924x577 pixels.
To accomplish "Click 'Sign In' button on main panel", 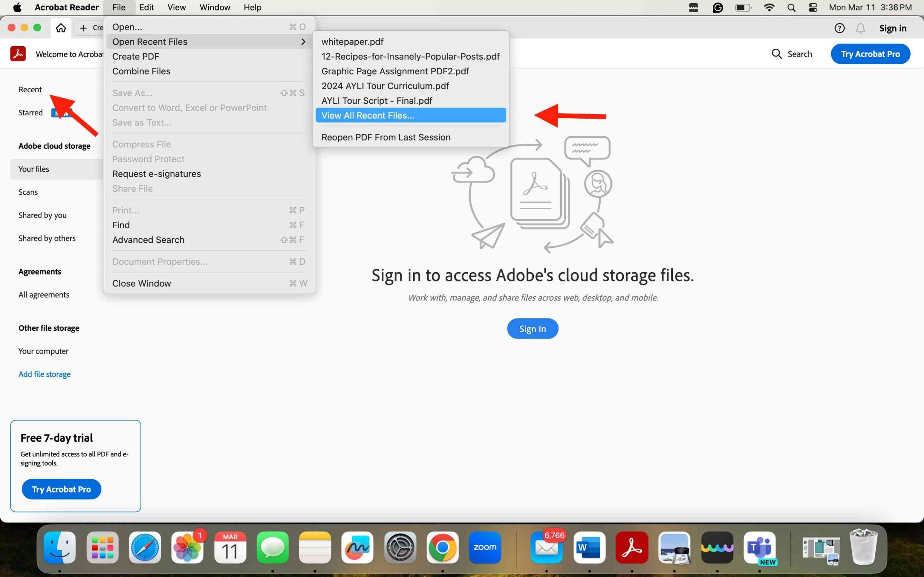I will 532,329.
